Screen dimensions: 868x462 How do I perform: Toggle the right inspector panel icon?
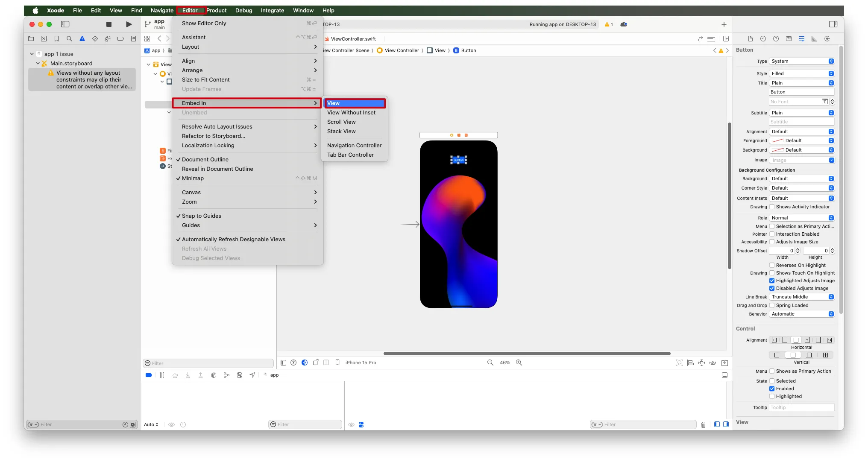(833, 24)
